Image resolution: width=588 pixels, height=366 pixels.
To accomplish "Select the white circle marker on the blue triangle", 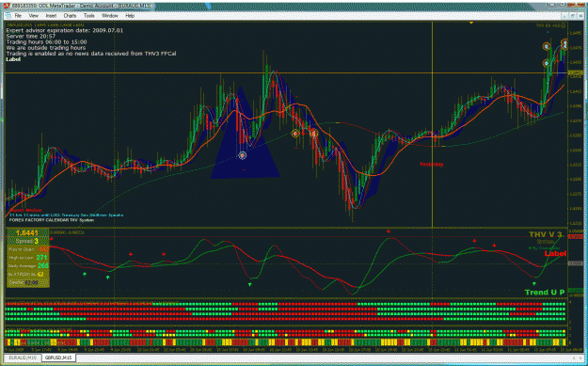I will point(243,155).
